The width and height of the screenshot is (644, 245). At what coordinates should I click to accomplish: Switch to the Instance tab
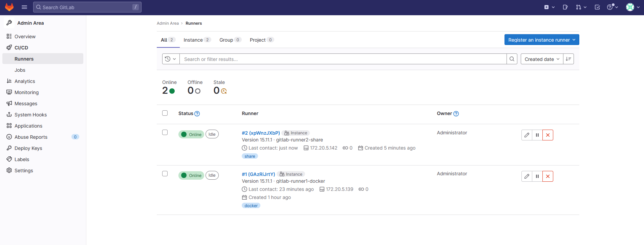tap(197, 40)
